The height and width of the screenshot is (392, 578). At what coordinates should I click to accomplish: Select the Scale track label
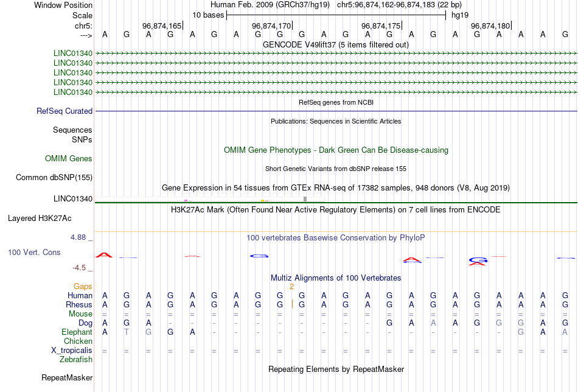82,15
